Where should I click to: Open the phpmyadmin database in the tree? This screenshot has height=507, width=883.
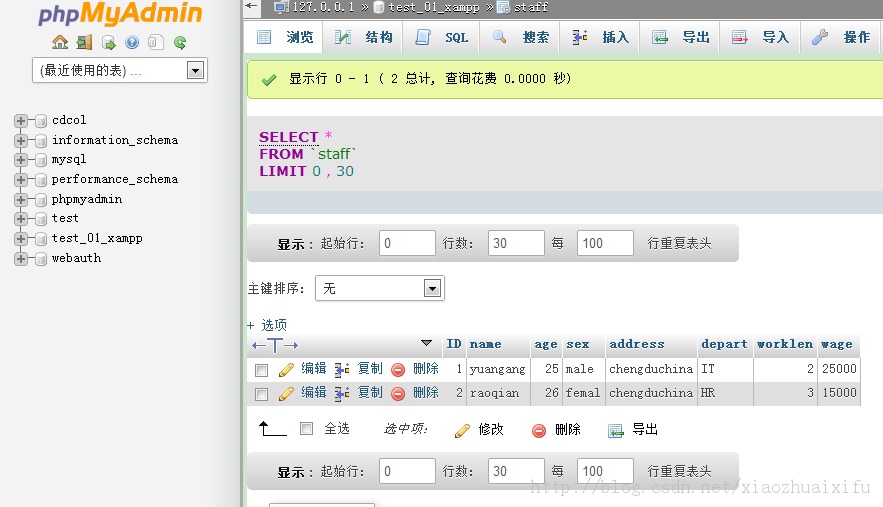87,199
